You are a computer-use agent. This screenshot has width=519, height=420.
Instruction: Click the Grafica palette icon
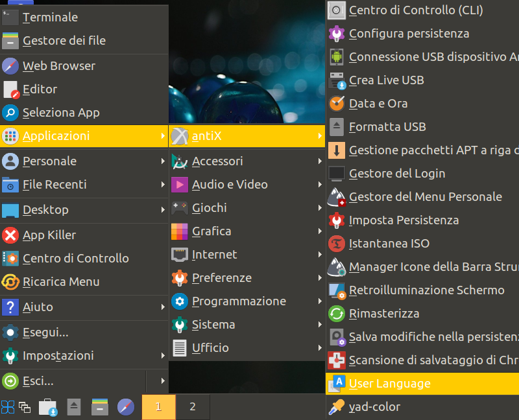pyautogui.click(x=180, y=231)
